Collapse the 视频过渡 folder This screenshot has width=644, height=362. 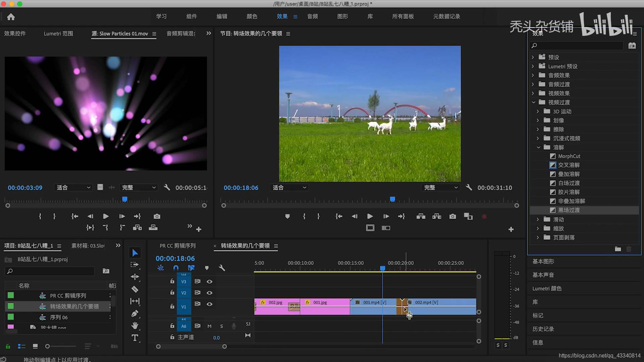coord(533,102)
